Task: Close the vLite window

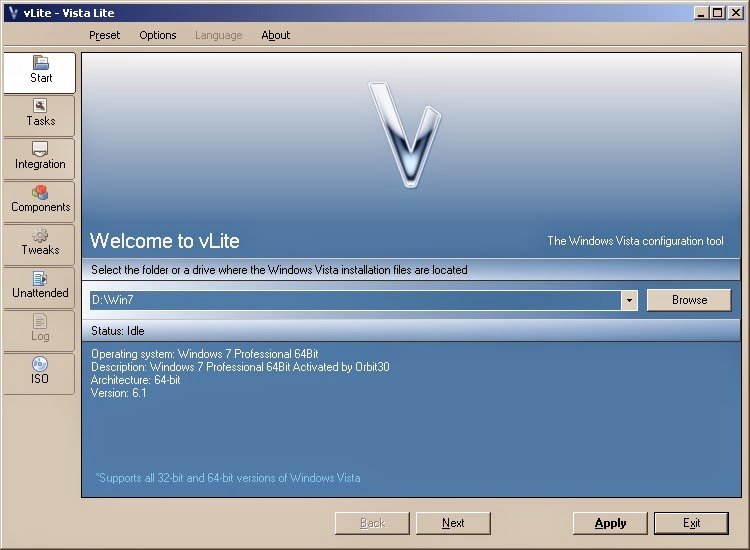Action: click(x=735, y=13)
